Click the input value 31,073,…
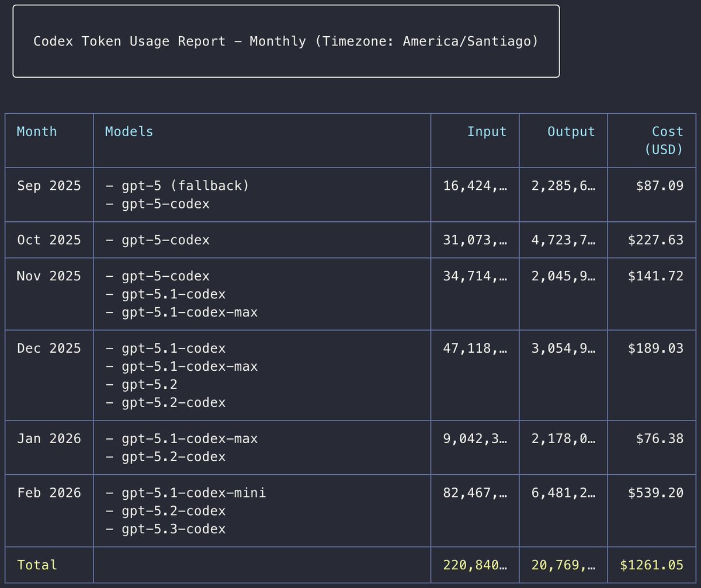The height and width of the screenshot is (588, 701). pos(476,241)
